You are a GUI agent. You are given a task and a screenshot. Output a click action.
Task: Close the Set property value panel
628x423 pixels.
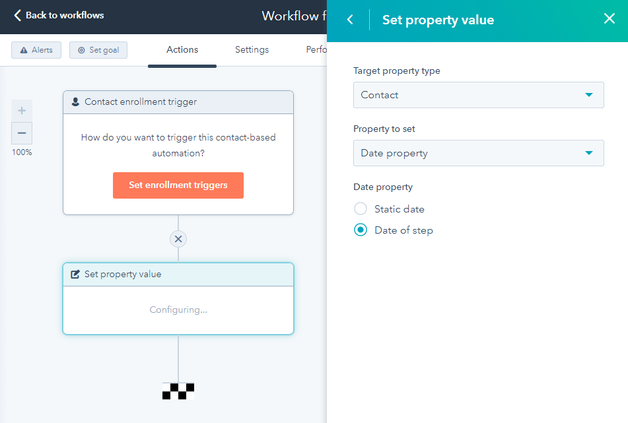(609, 18)
